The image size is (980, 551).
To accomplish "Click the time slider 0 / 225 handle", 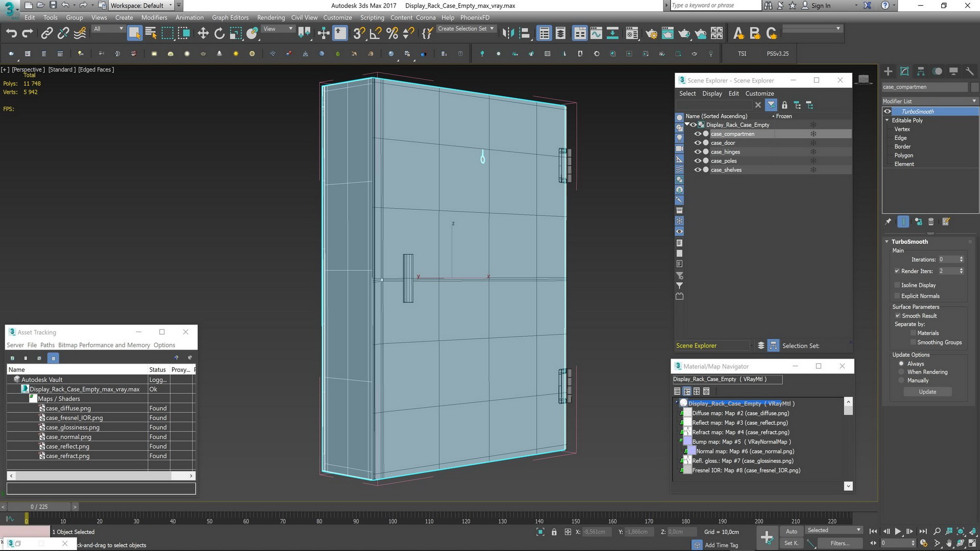I will pyautogui.click(x=39, y=507).
